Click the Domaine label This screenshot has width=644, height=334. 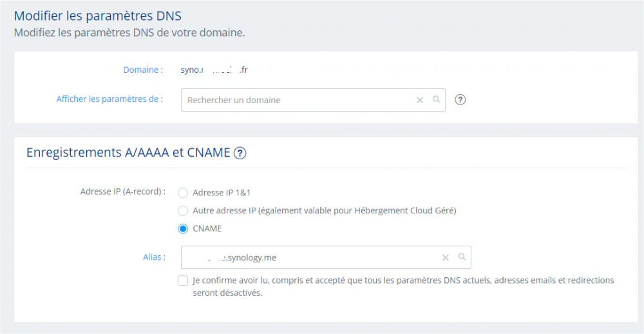[x=143, y=70]
